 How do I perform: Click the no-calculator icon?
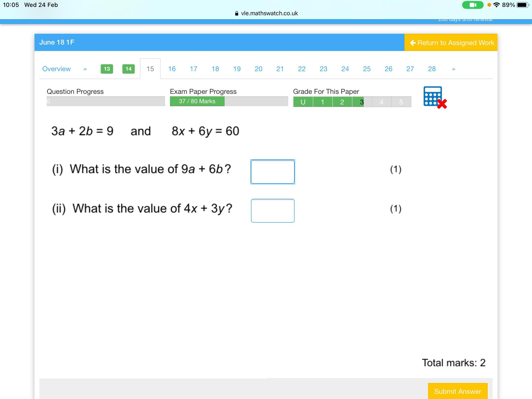coord(434,97)
